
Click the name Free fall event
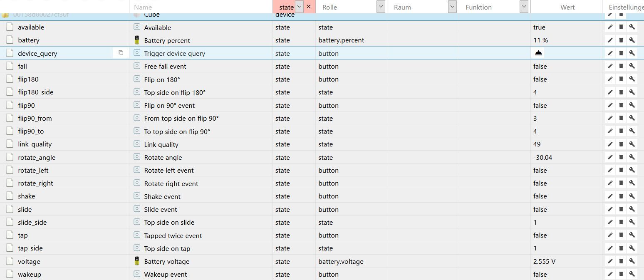click(x=165, y=67)
